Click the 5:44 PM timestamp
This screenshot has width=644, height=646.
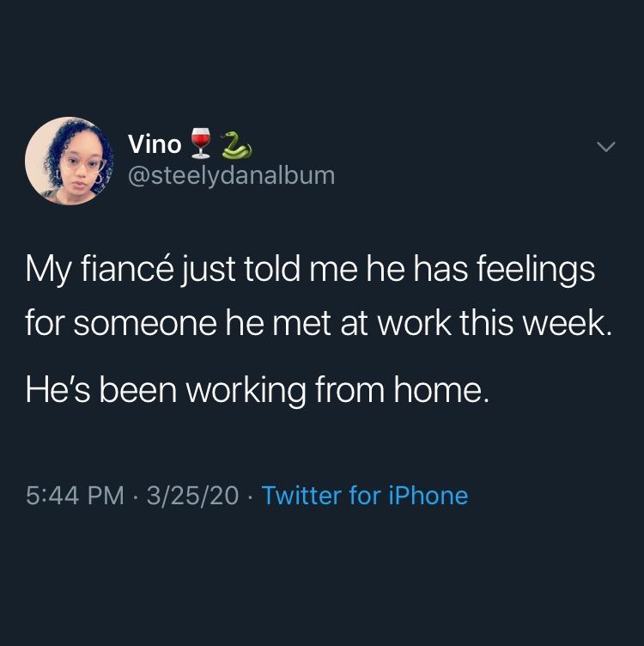(x=75, y=496)
